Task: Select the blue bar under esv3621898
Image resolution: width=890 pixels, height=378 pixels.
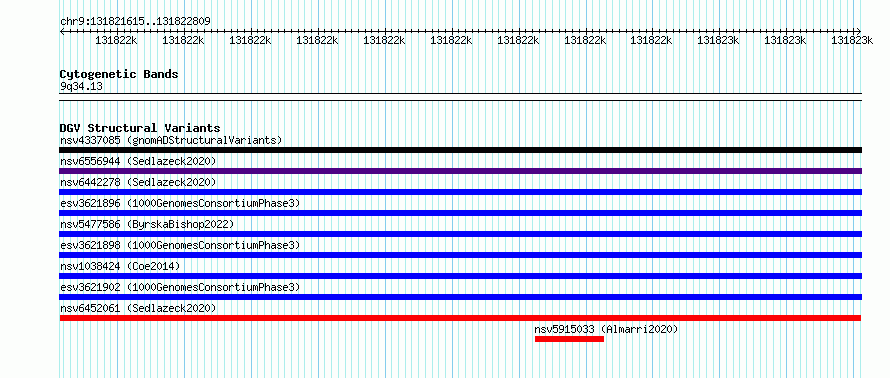Action: point(461,255)
